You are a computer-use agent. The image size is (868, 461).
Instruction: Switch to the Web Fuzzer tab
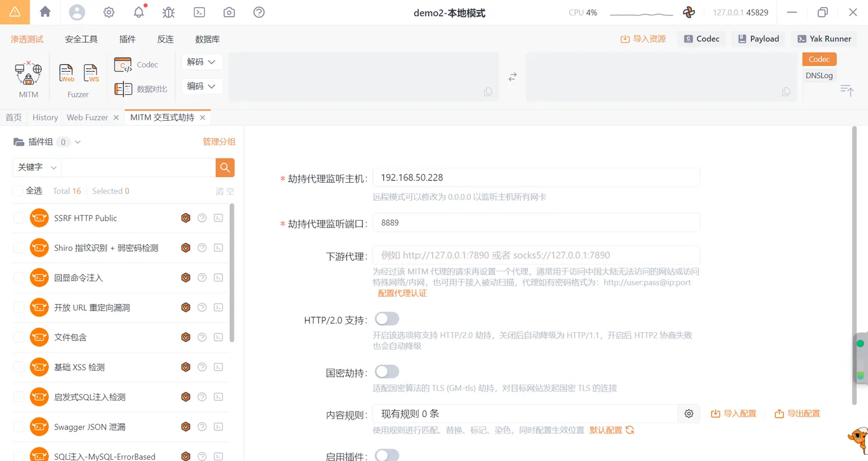pos(87,117)
